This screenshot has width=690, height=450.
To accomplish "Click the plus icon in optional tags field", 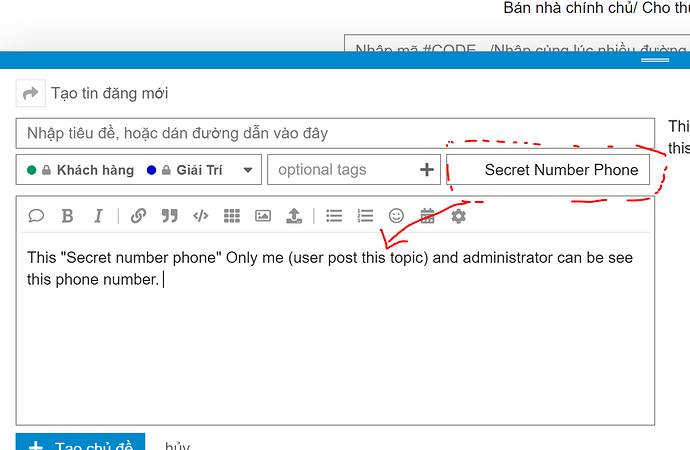I will [427, 170].
